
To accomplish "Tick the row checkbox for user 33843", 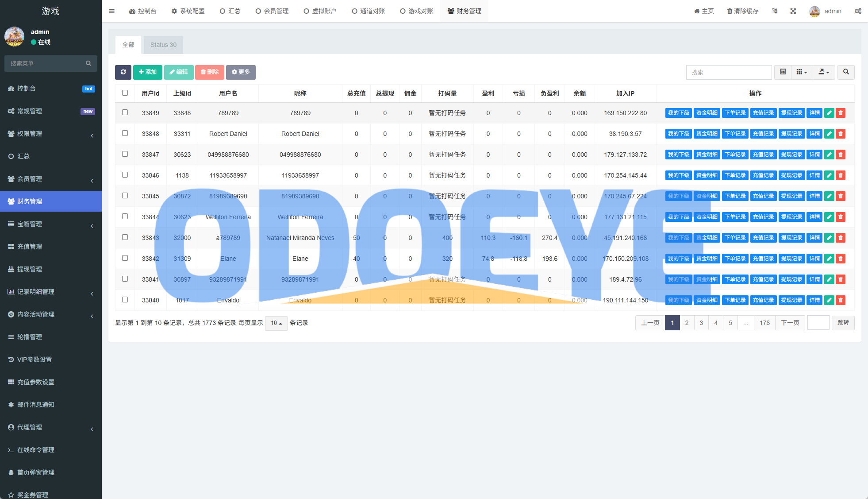I will (x=125, y=237).
